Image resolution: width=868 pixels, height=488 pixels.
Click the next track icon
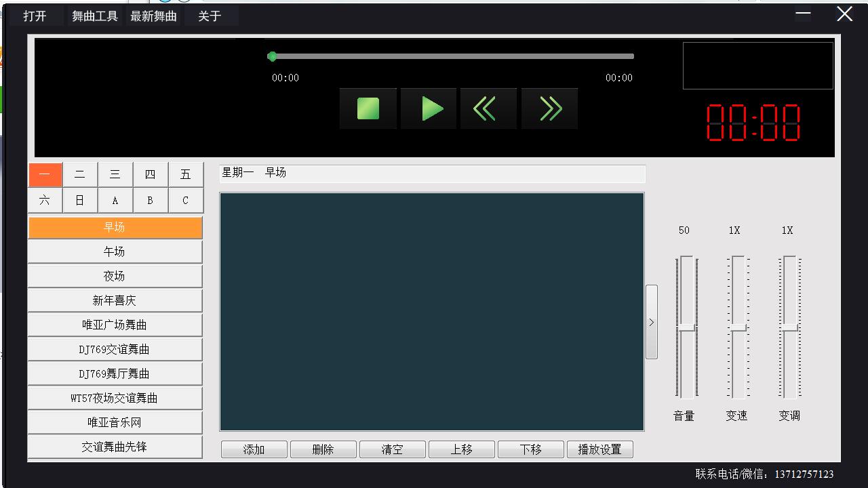point(549,108)
